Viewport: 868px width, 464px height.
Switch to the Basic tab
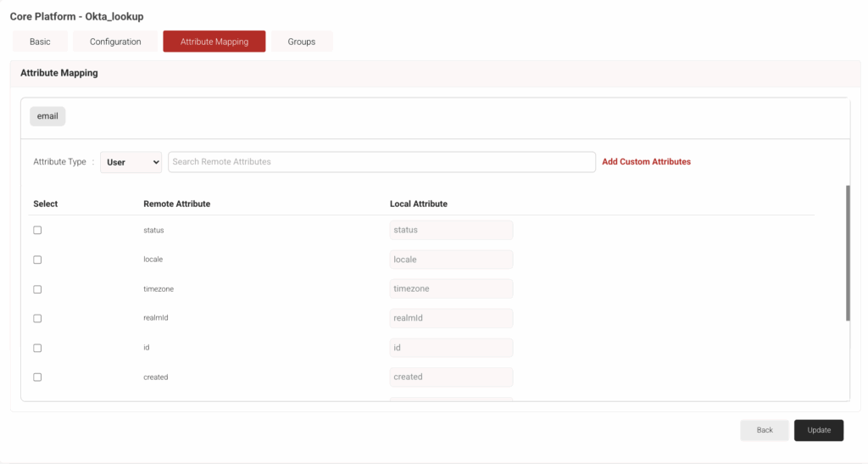pos(40,42)
